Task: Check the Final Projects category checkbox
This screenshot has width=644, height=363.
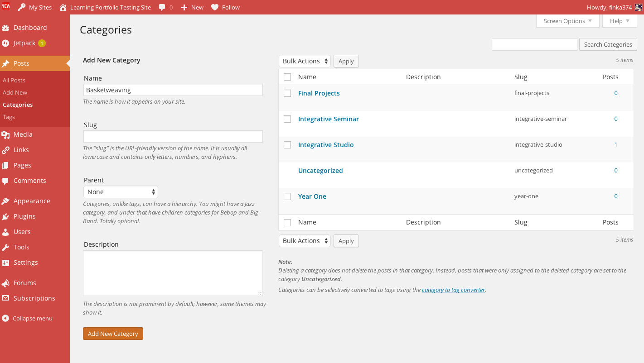Action: tap(287, 93)
